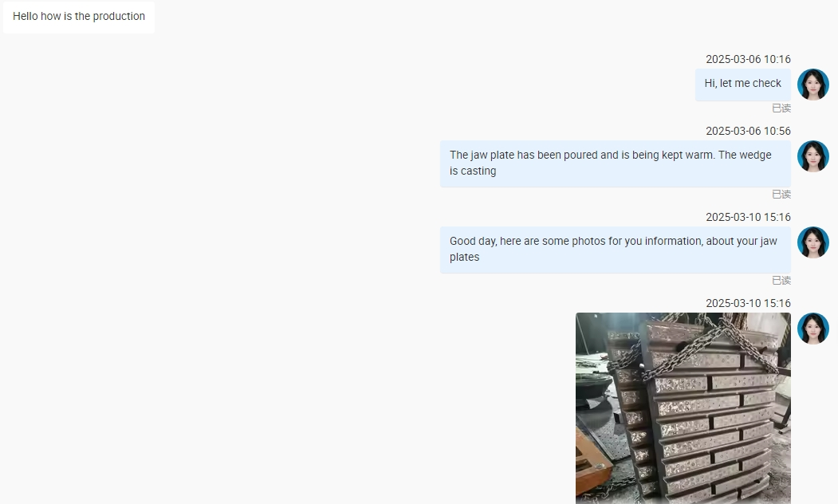
Task: Open the jaw plates photo attachment
Action: (683, 408)
